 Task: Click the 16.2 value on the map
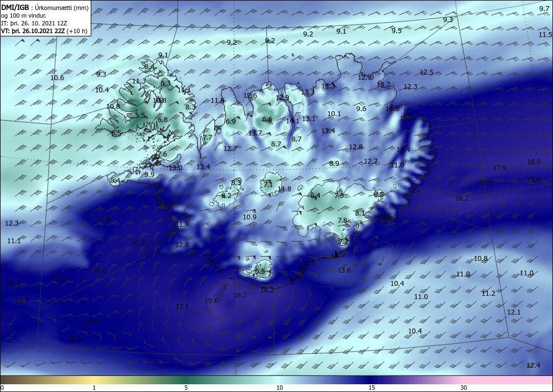pyautogui.click(x=138, y=243)
